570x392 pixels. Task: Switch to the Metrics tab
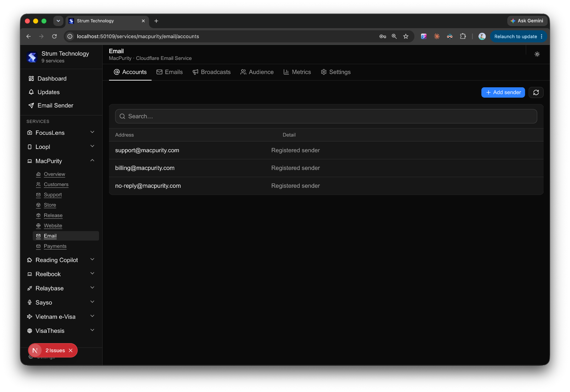pos(297,72)
